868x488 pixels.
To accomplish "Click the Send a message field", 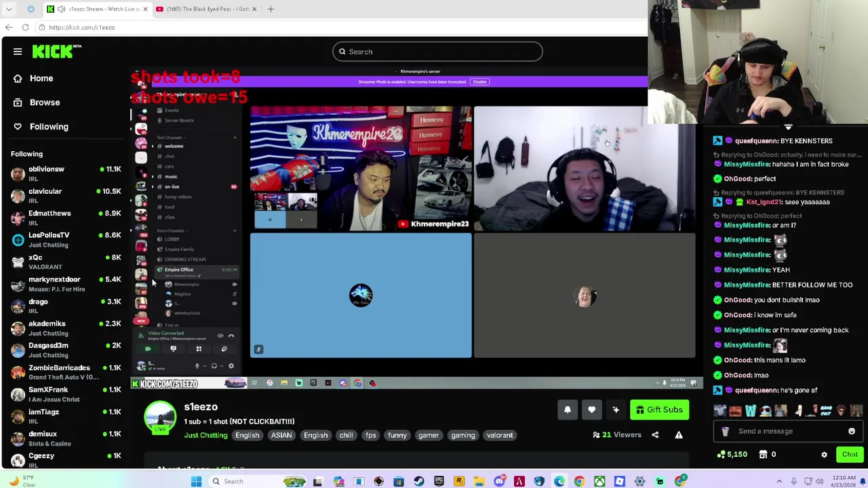I will [787, 431].
